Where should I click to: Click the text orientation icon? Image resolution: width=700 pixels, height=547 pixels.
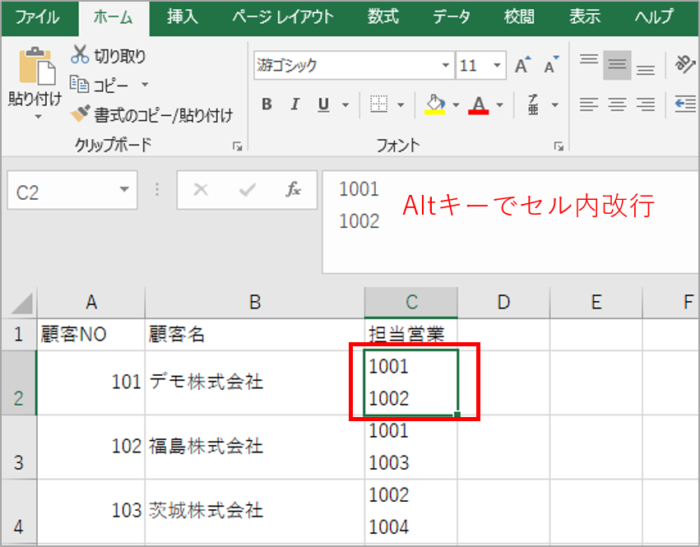[685, 63]
